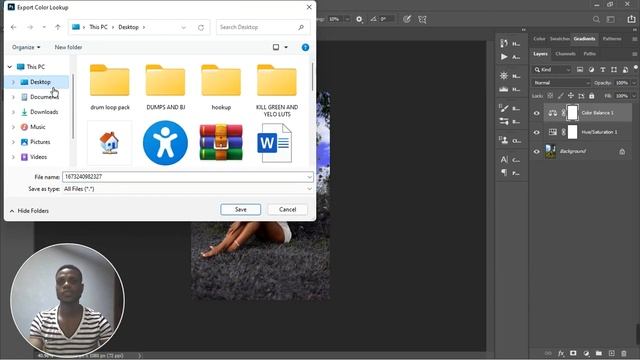This screenshot has width=640, height=360.
Task: Refresh the Desktop folder listing
Action: 201,27
